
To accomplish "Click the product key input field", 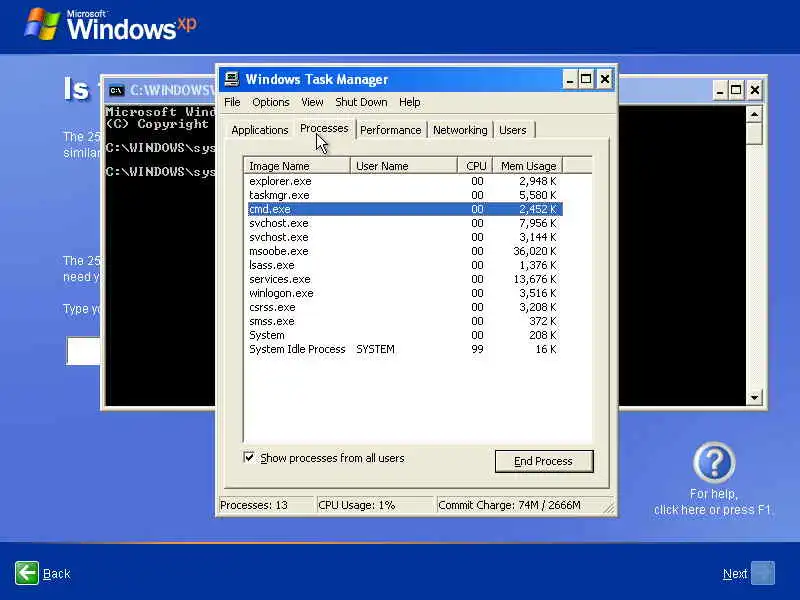I will coord(84,351).
